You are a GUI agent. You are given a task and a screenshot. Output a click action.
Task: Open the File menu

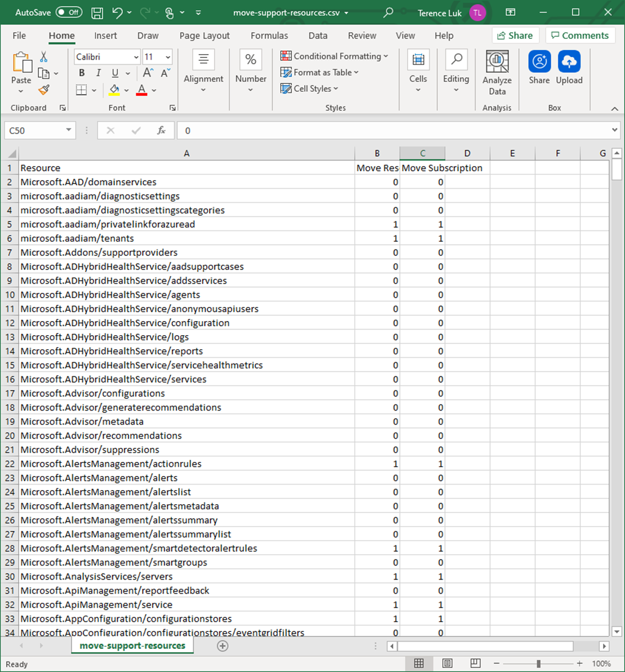19,35
